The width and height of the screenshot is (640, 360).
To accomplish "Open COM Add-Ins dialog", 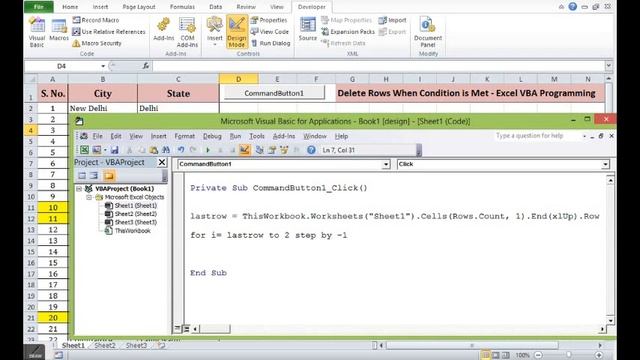I will pos(187,32).
